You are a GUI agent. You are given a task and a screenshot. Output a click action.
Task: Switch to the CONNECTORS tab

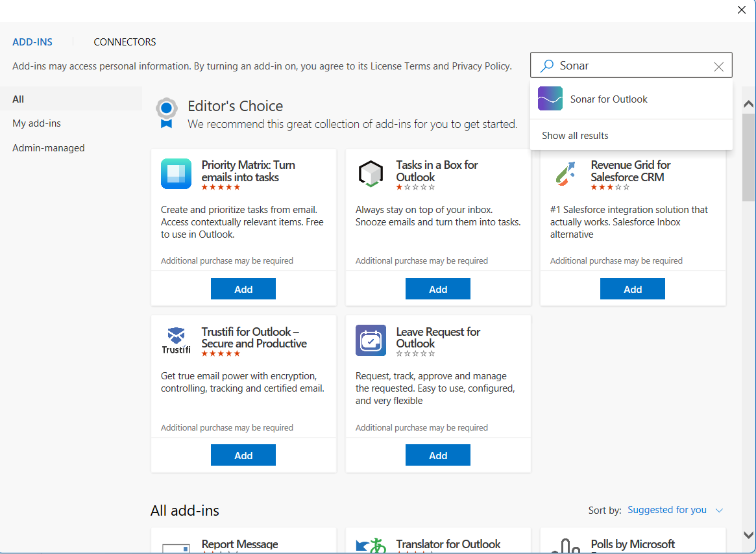125,42
